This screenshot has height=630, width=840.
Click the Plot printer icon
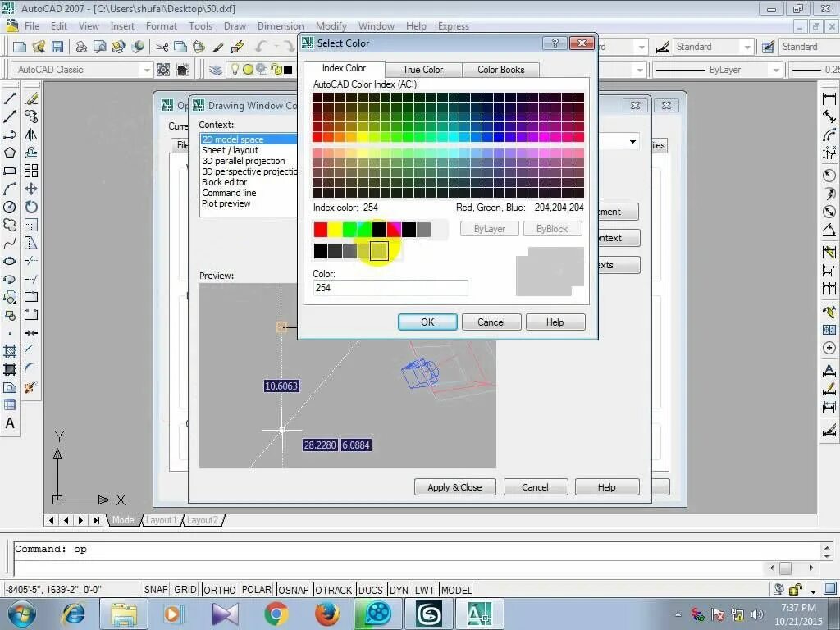81,47
